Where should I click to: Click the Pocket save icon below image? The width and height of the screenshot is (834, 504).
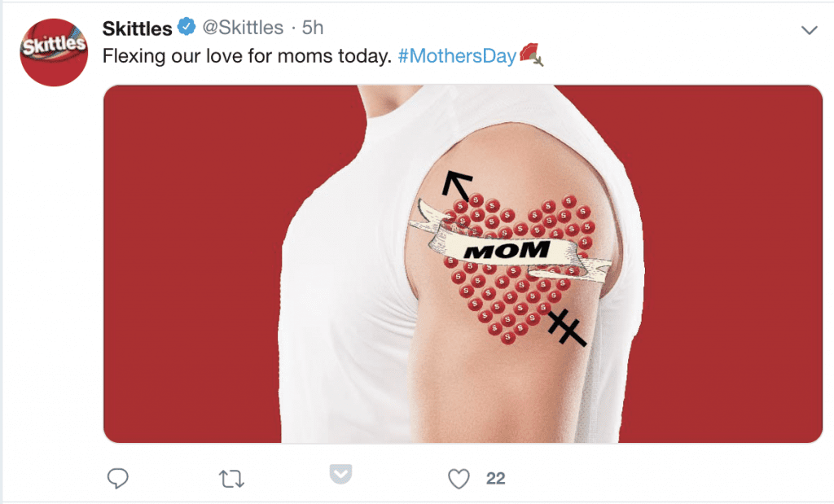coord(340,473)
